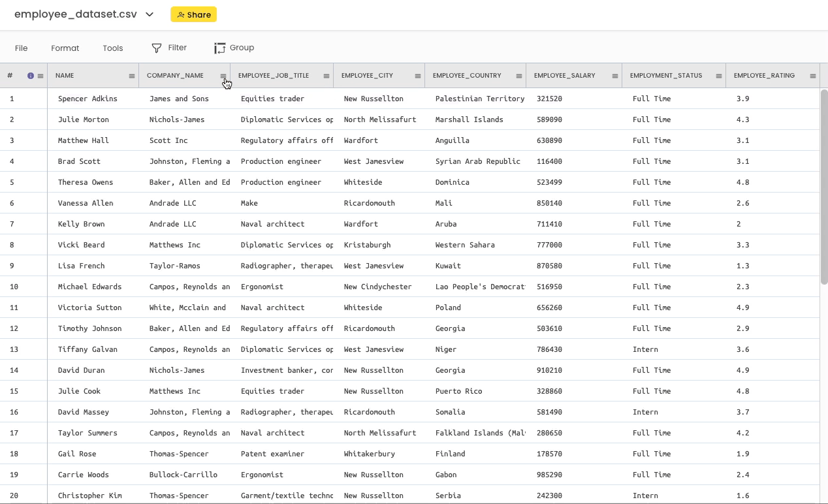This screenshot has width=828, height=504.
Task: Select row number 10 in the index column
Action: point(14,287)
